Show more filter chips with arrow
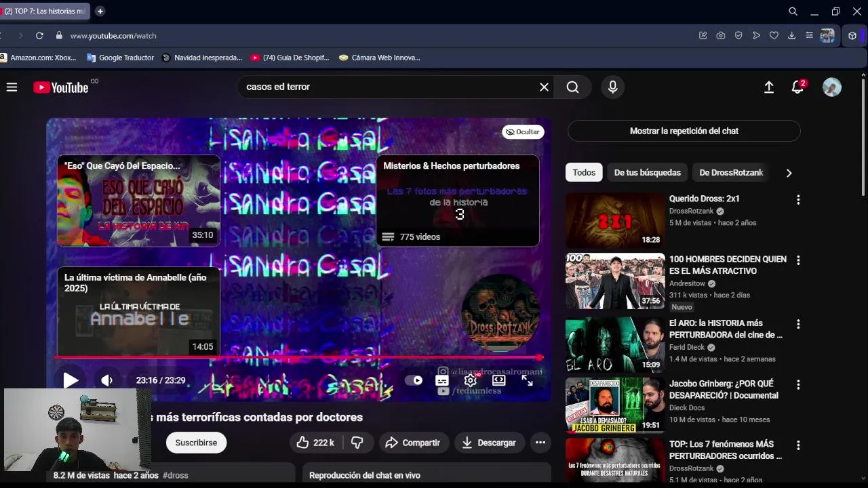This screenshot has width=868, height=488. [789, 173]
